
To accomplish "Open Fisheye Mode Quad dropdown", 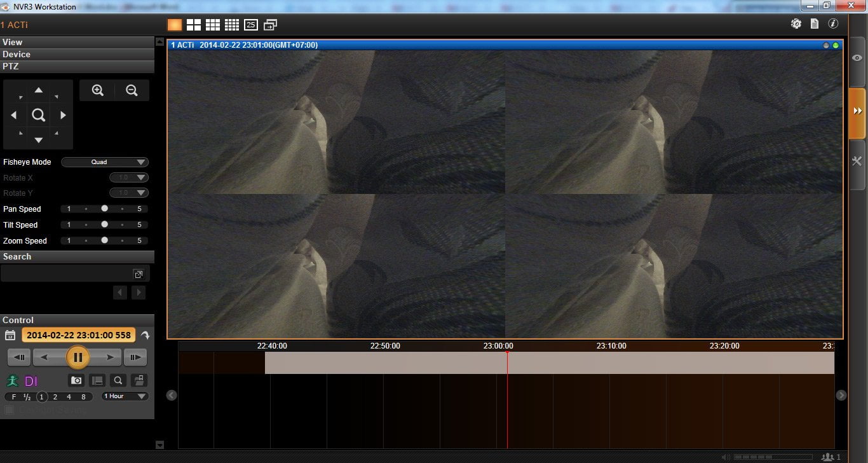I will pyautogui.click(x=105, y=162).
